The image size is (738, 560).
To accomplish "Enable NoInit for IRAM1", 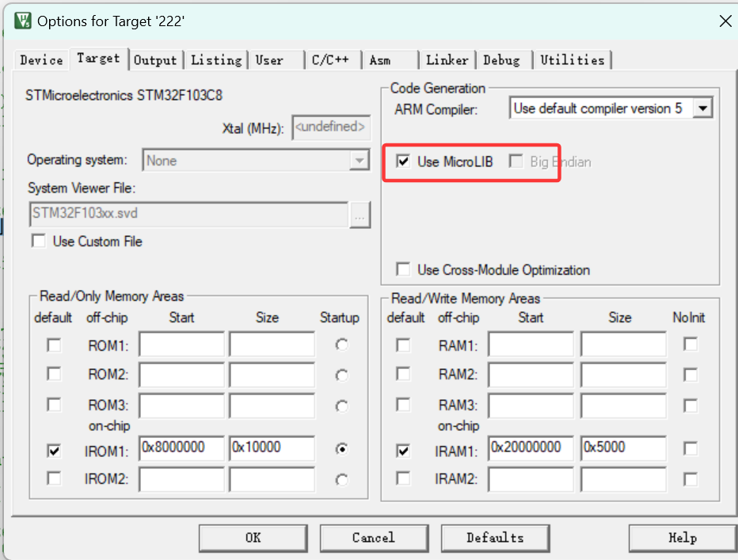I will [x=690, y=448].
